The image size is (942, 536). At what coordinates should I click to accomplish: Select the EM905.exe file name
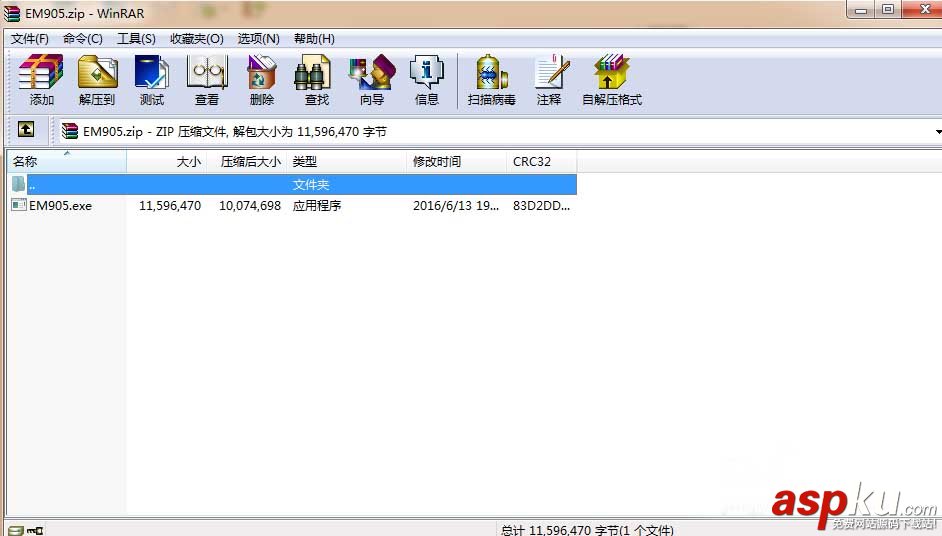(61, 206)
